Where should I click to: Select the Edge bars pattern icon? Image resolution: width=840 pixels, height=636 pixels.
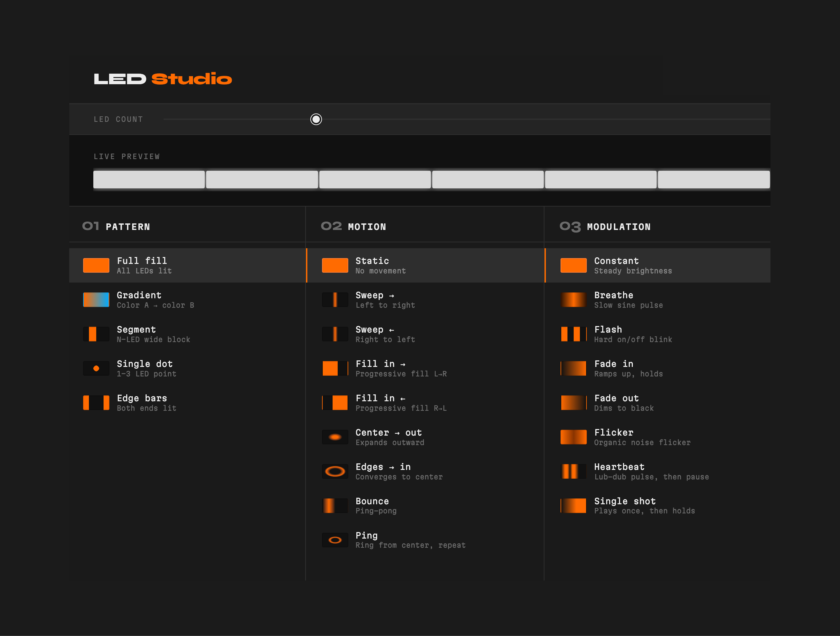tap(96, 403)
